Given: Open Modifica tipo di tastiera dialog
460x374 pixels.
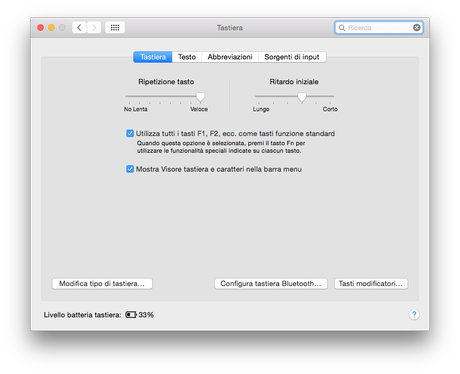Looking at the screenshot, I should [x=102, y=284].
